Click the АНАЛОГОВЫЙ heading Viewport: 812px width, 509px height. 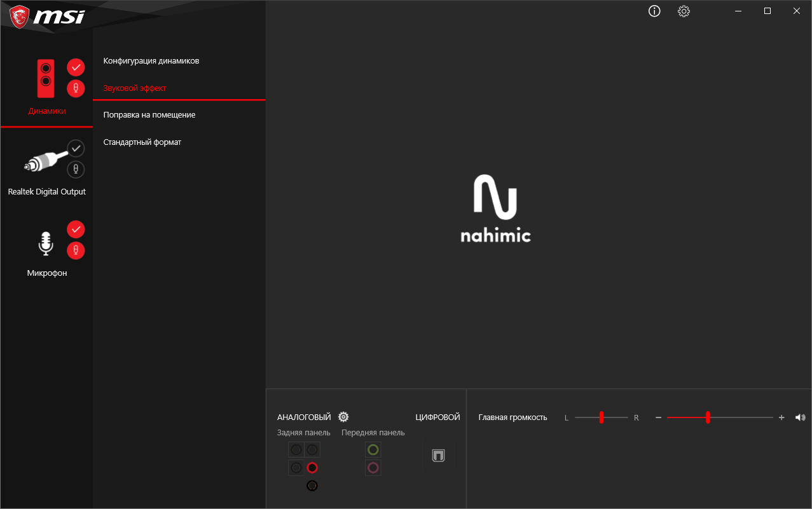tap(304, 417)
